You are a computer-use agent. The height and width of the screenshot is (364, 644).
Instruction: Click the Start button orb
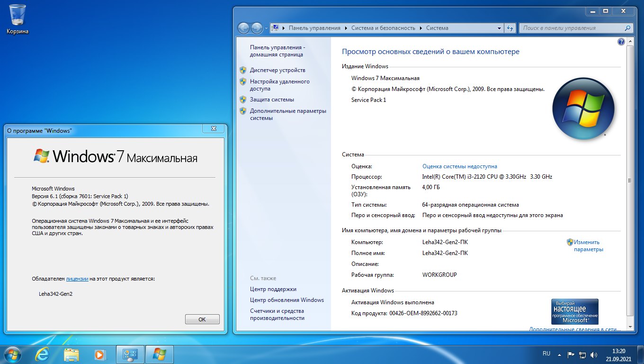click(x=12, y=354)
